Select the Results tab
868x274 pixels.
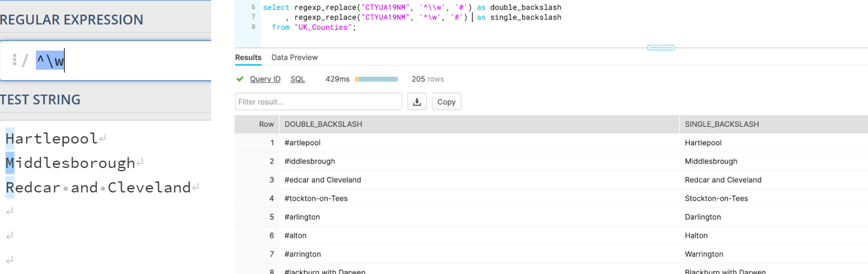pyautogui.click(x=248, y=58)
